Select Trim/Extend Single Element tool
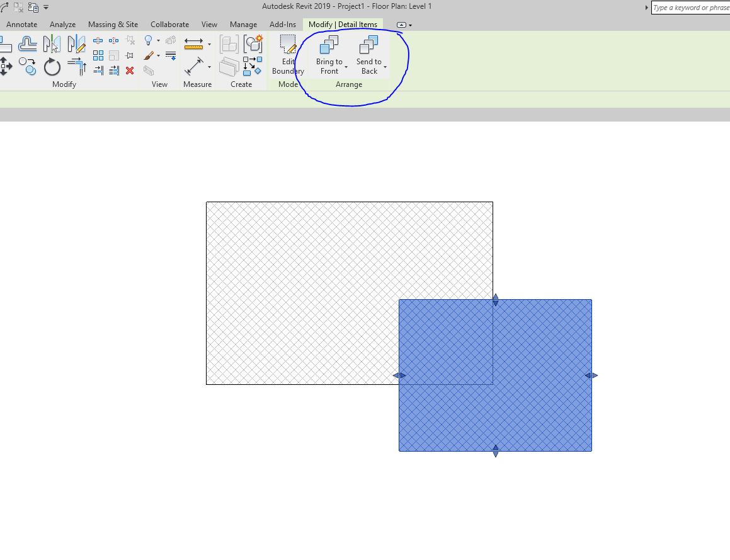The width and height of the screenshot is (730, 560). (x=98, y=71)
